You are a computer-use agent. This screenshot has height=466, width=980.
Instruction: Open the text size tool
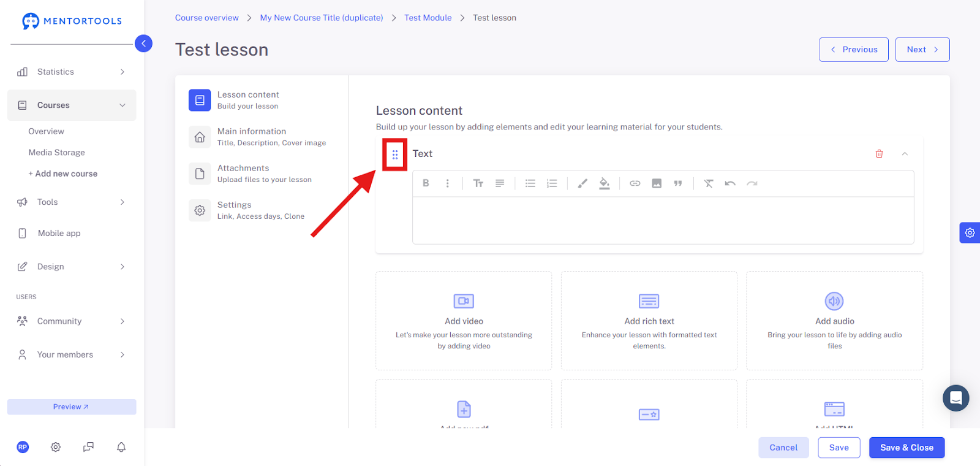point(478,183)
